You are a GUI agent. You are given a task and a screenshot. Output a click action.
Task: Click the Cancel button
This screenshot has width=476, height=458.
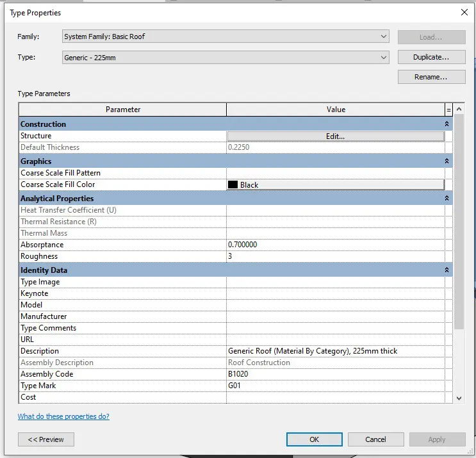point(376,439)
